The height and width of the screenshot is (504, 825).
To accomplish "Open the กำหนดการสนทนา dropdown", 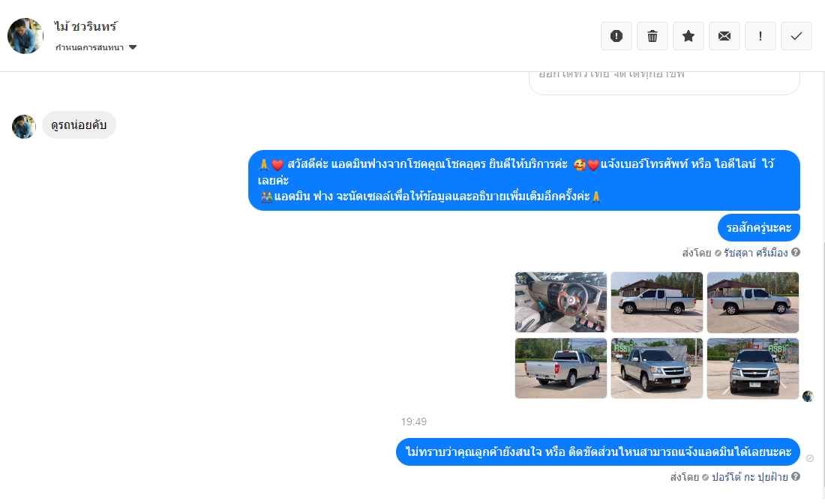I will (x=96, y=47).
